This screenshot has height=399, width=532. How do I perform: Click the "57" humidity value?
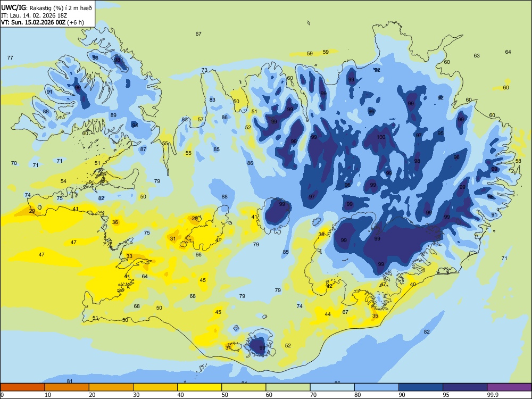click(201, 119)
